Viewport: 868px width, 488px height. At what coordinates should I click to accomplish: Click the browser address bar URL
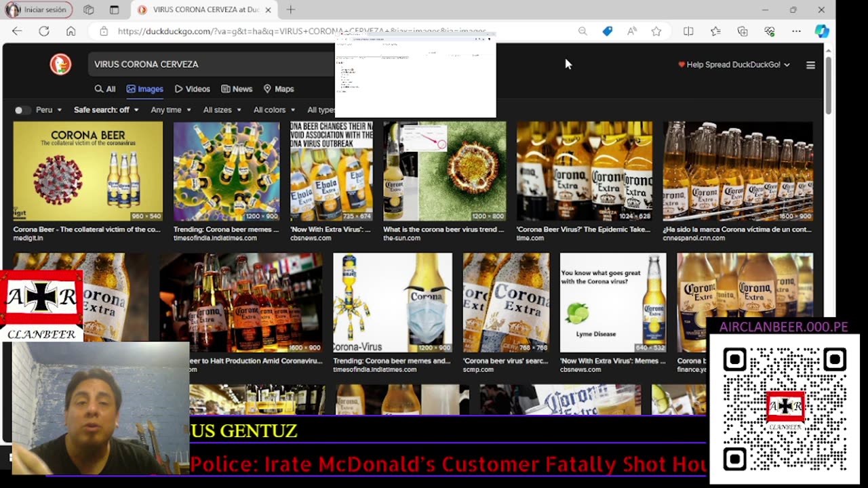[301, 31]
